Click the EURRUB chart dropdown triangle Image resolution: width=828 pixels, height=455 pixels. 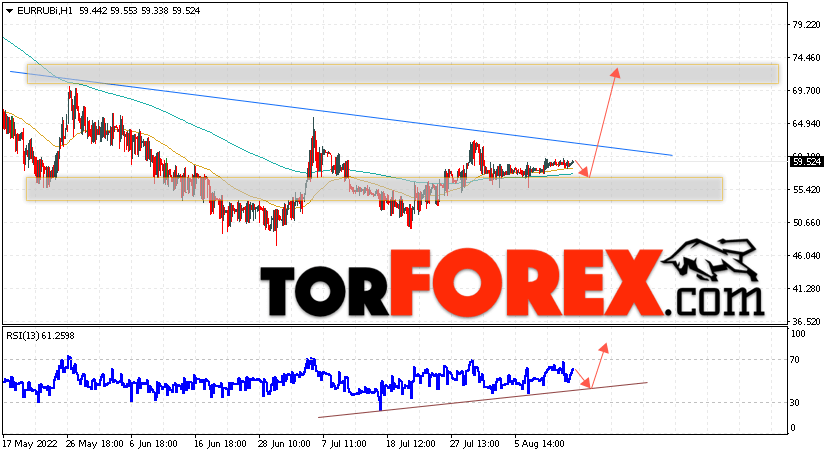pos(9,11)
